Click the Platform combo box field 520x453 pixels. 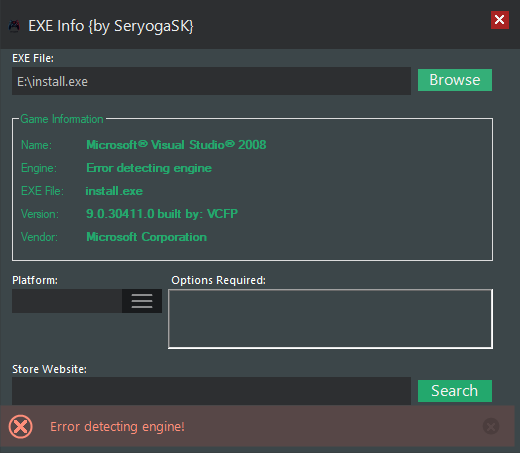tap(67, 301)
